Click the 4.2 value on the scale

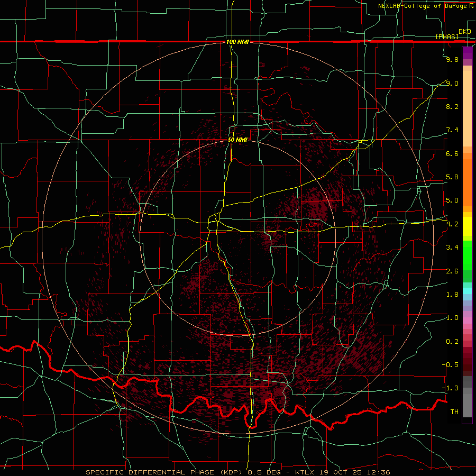pyautogui.click(x=452, y=224)
